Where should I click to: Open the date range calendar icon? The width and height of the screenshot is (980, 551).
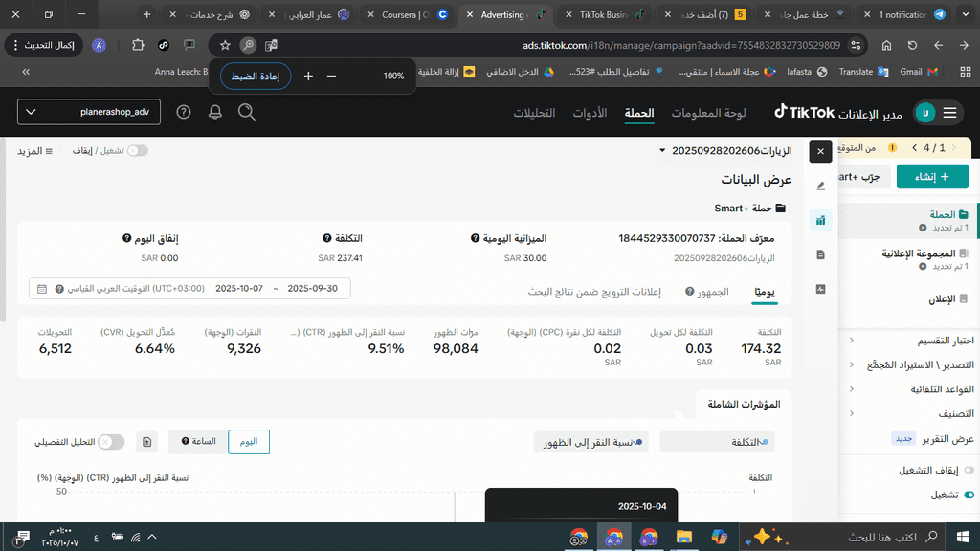coord(42,289)
